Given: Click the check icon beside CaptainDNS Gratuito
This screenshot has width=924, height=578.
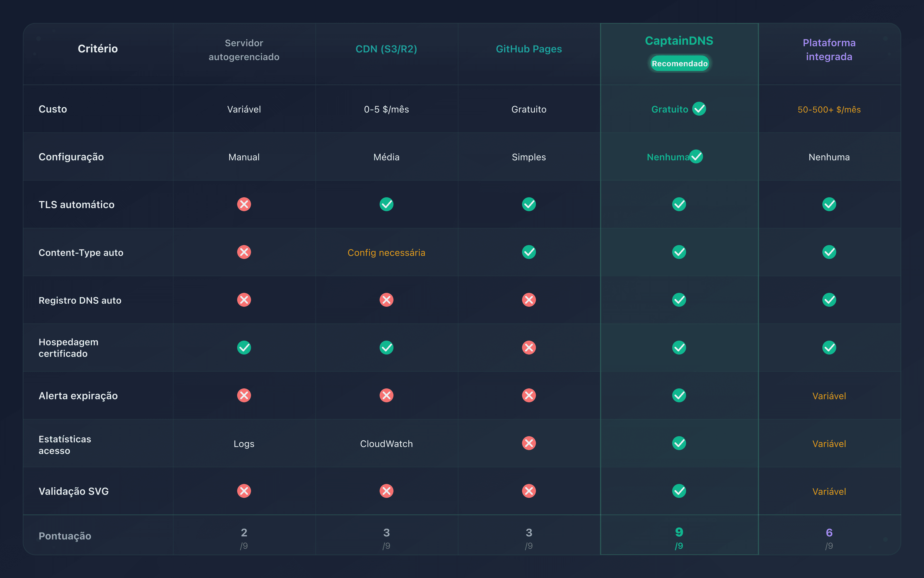Looking at the screenshot, I should [699, 109].
